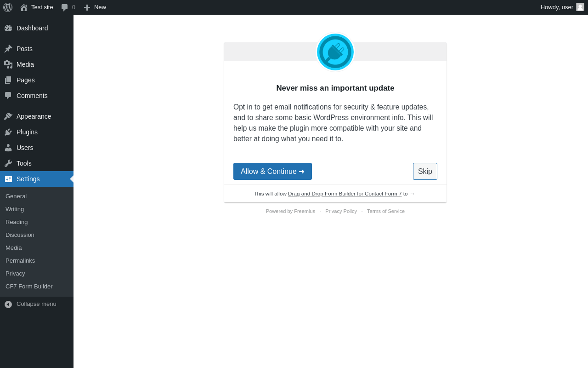Click Allow & Continue button
The image size is (588, 368).
(x=272, y=172)
